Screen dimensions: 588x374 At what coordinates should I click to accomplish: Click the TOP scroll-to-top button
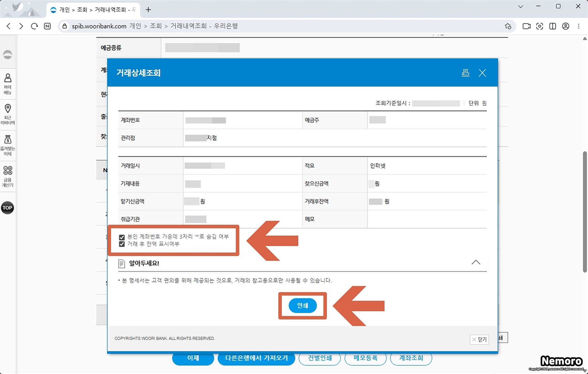tap(7, 208)
